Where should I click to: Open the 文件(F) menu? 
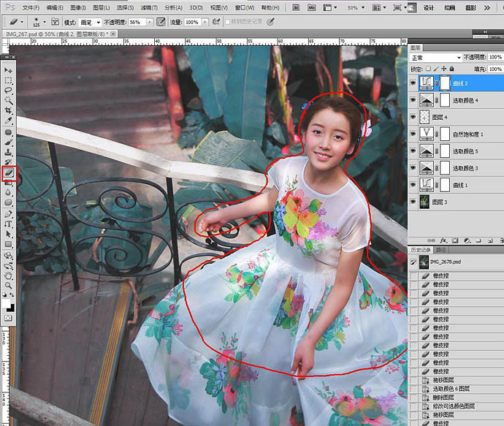point(31,7)
